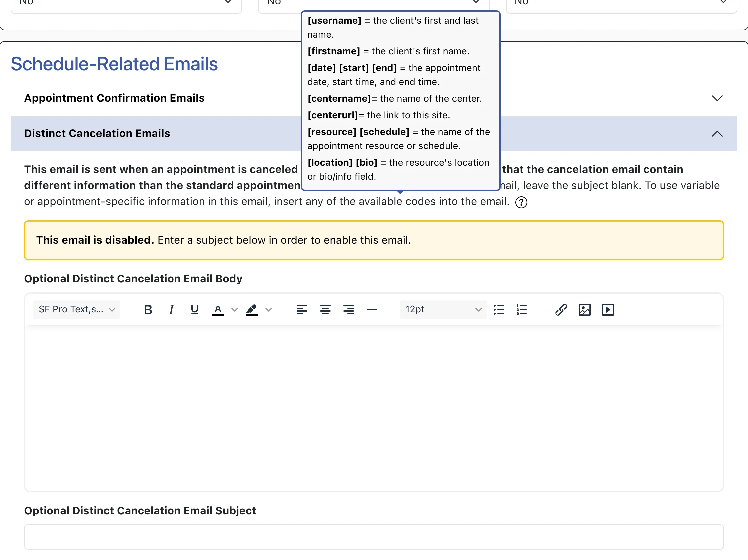Open the first 'No' dropdown at top left
The width and height of the screenshot is (748, 560).
pyautogui.click(x=126, y=3)
